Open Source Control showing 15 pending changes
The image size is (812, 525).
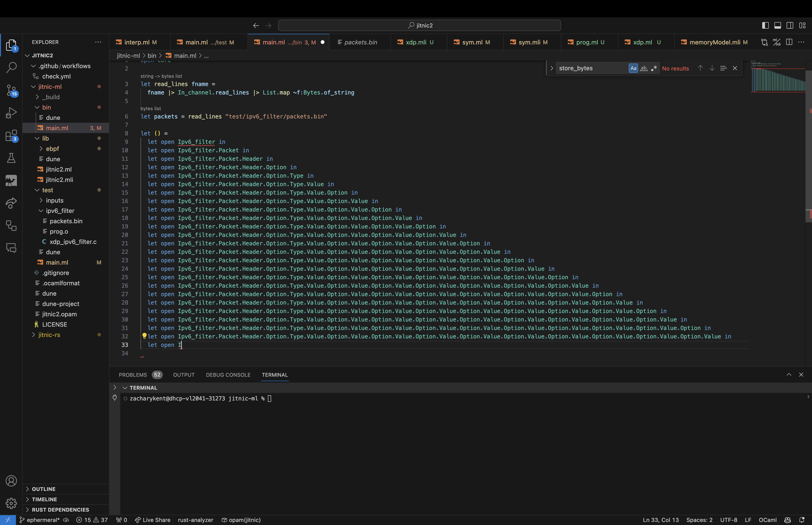point(11,90)
